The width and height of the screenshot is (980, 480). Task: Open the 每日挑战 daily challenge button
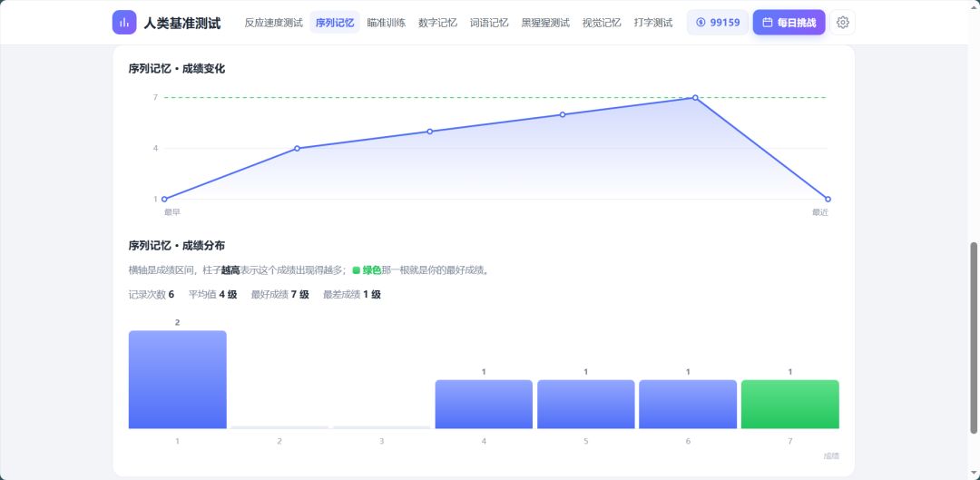[789, 23]
